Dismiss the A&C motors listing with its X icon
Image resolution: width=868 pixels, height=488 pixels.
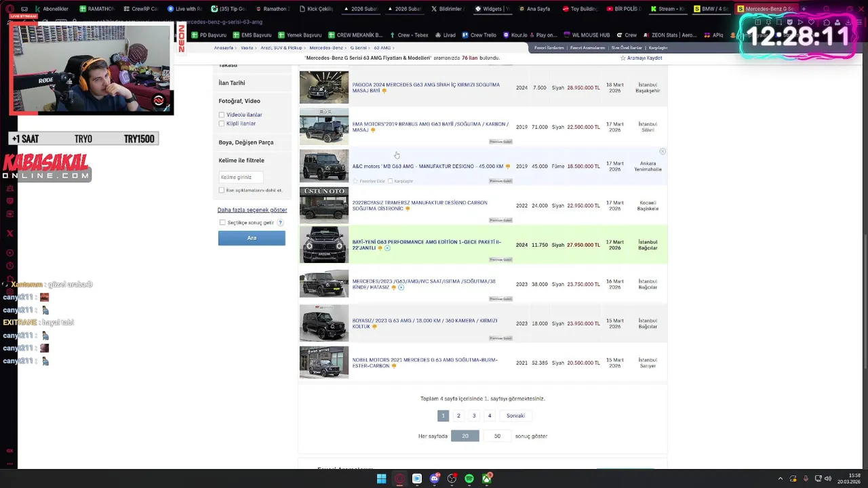click(663, 151)
